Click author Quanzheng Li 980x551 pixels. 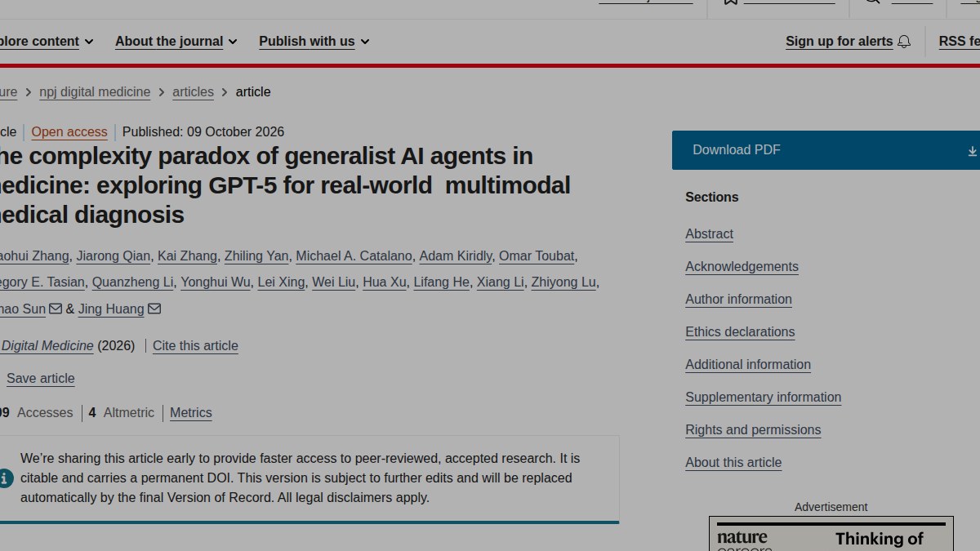coord(132,282)
